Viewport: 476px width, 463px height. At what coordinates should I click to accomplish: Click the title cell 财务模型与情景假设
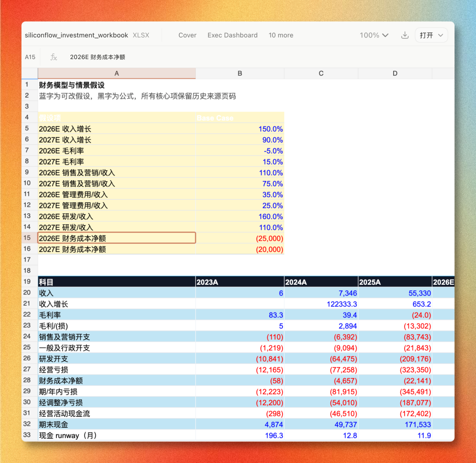(116, 85)
